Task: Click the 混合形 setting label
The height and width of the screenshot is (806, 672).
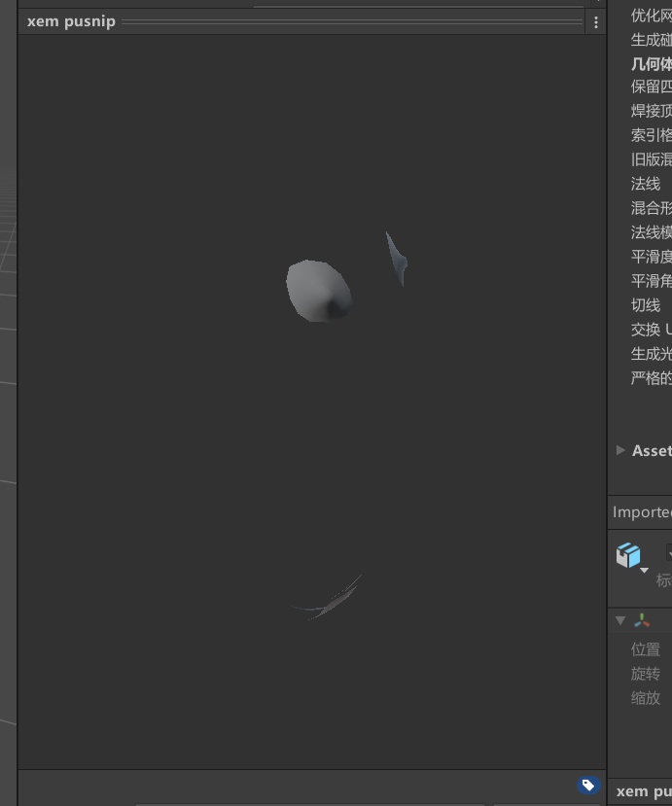Action: (x=652, y=208)
